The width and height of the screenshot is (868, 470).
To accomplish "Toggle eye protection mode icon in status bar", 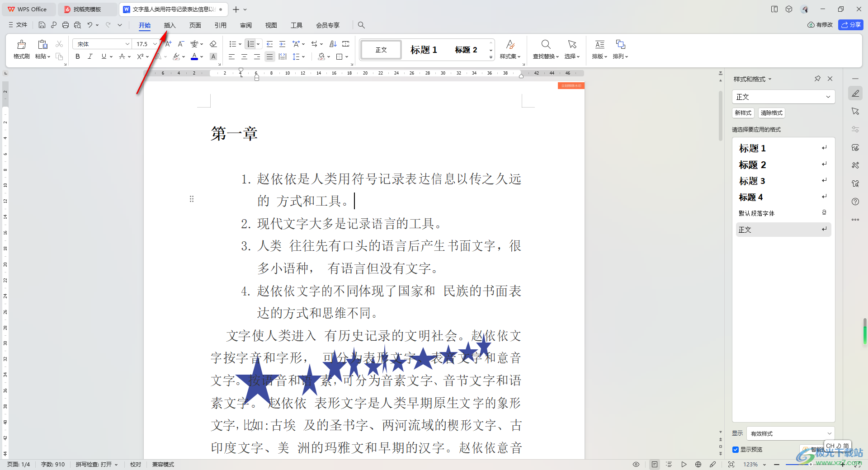I will (636, 464).
